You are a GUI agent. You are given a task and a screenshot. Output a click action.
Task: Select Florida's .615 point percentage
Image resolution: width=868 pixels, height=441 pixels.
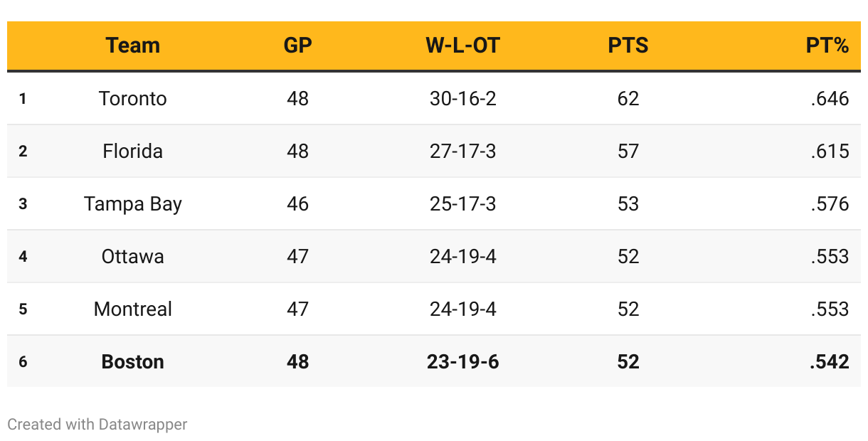(x=830, y=151)
